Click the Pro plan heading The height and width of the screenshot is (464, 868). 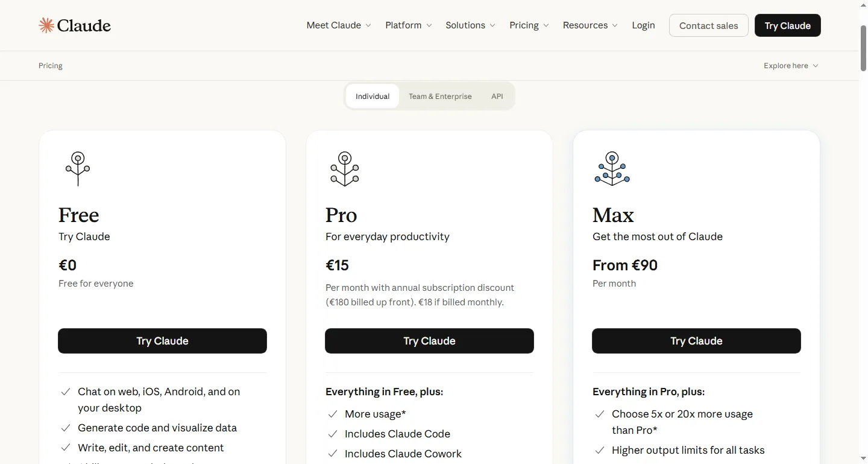341,215
